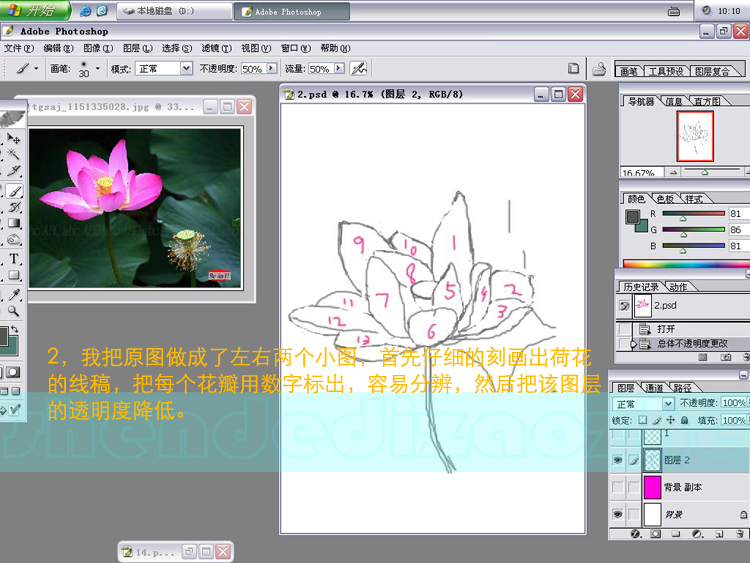Switch to 本地磁盘 (D:) taskbar window

173,11
